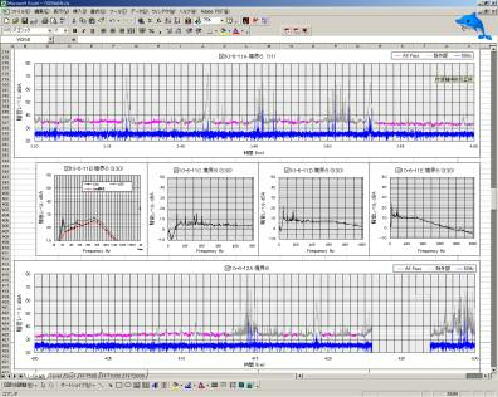
Task: Open the zoom percentage dropdown
Action: (x=221, y=21)
